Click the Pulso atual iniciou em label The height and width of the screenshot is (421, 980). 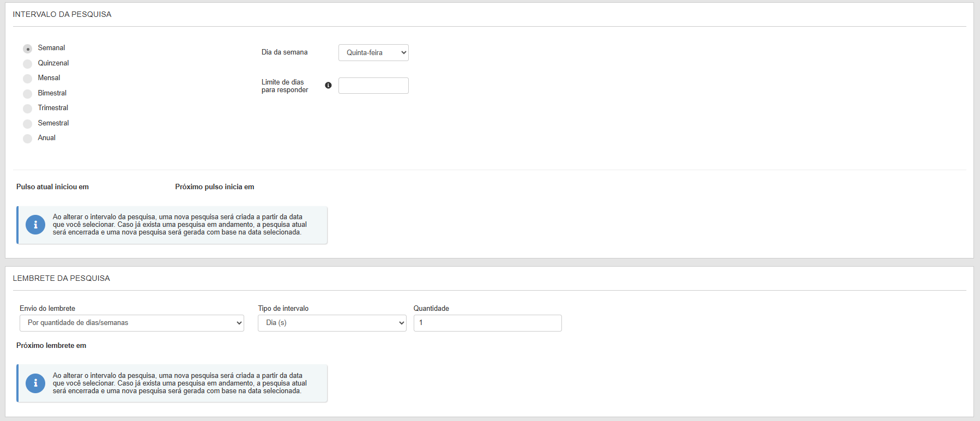tap(52, 187)
